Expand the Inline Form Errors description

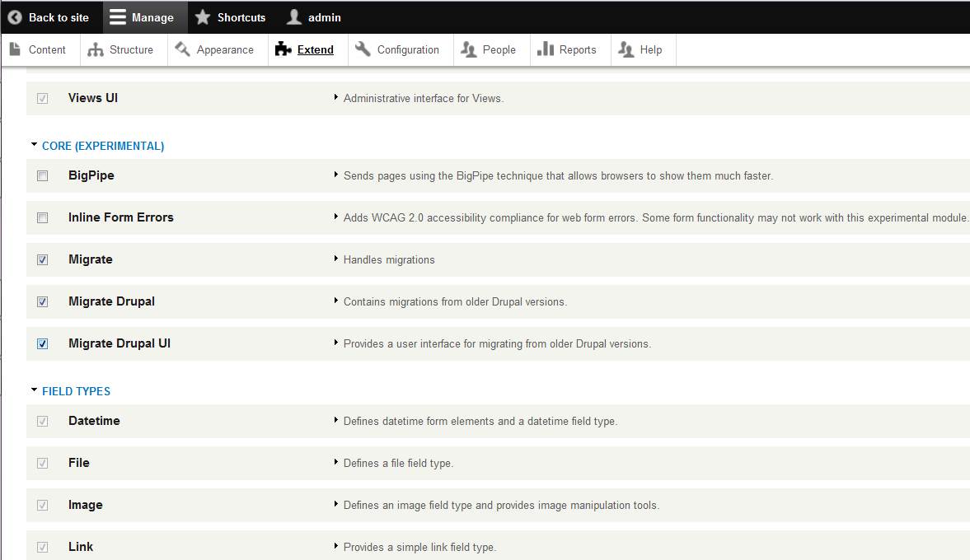coord(336,217)
